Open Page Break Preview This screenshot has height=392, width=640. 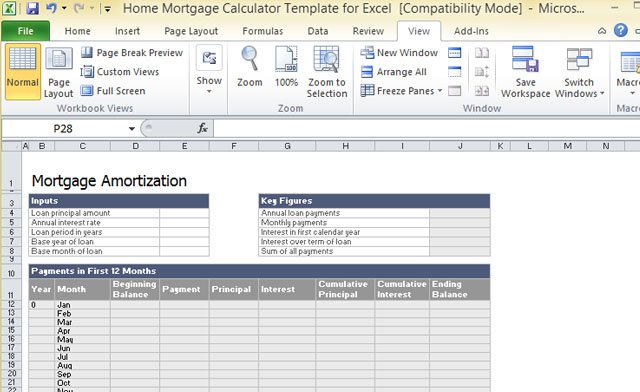(x=131, y=53)
